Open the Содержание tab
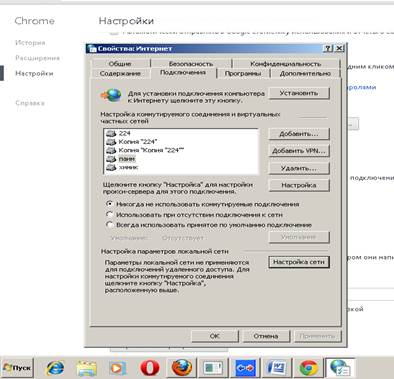The image size is (394, 379). click(120, 73)
